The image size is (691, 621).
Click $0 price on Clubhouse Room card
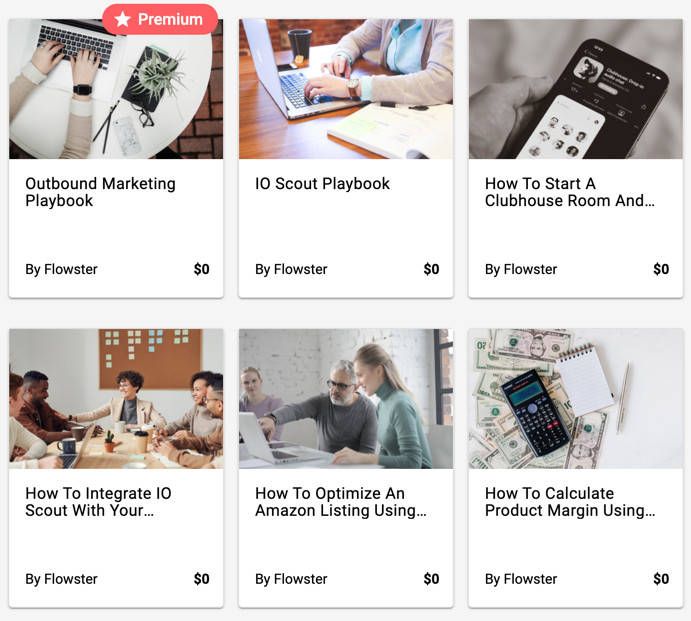click(661, 269)
